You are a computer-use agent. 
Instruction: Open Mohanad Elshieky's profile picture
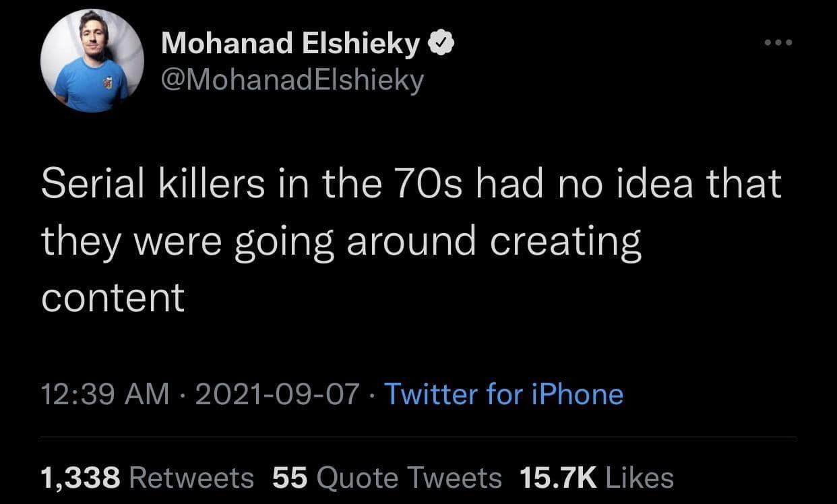(x=92, y=61)
